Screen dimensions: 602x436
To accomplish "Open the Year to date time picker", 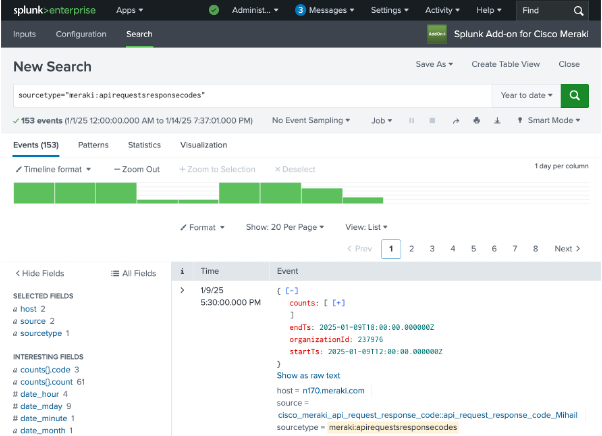I will click(x=526, y=95).
